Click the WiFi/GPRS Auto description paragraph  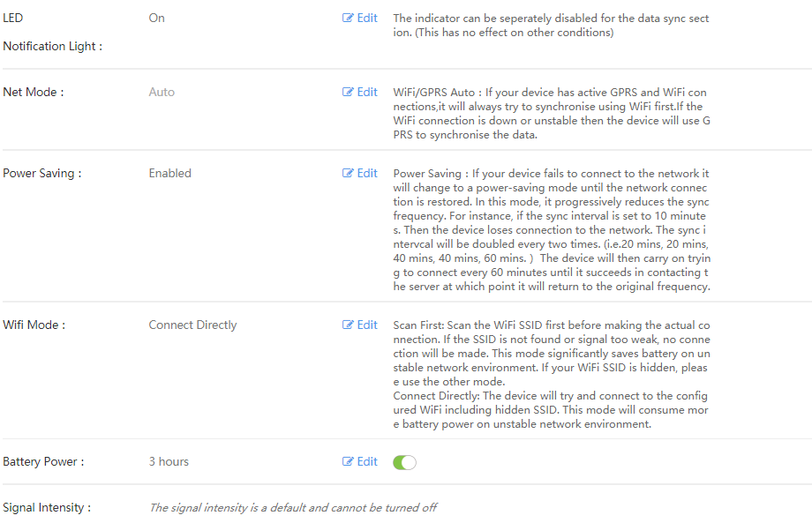tap(552, 113)
